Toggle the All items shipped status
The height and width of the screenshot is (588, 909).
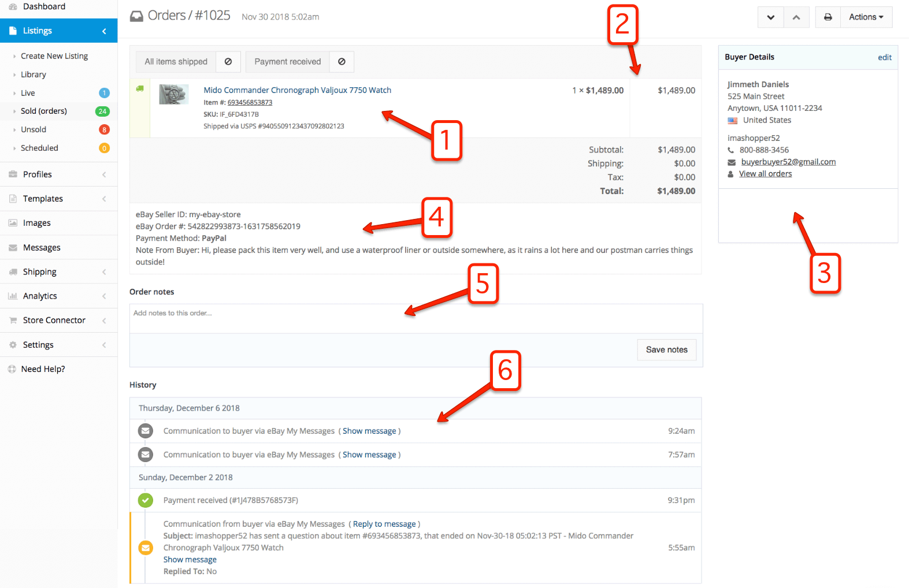(176, 62)
